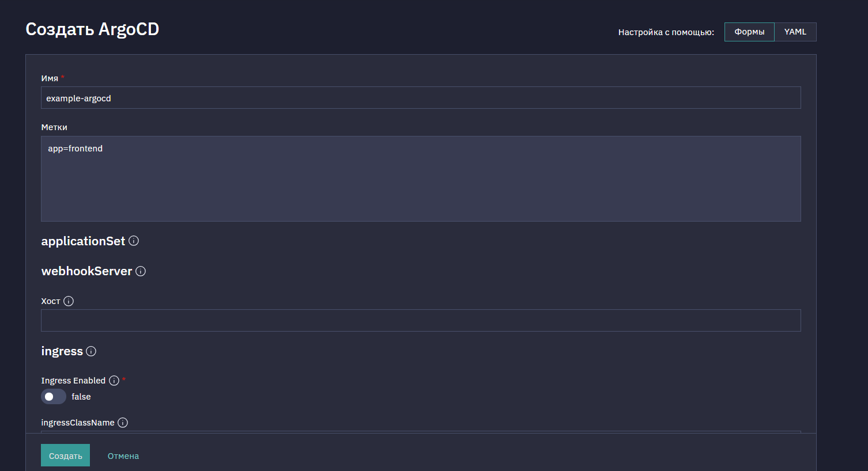Click the Ingress Enabled label text

[73, 381]
